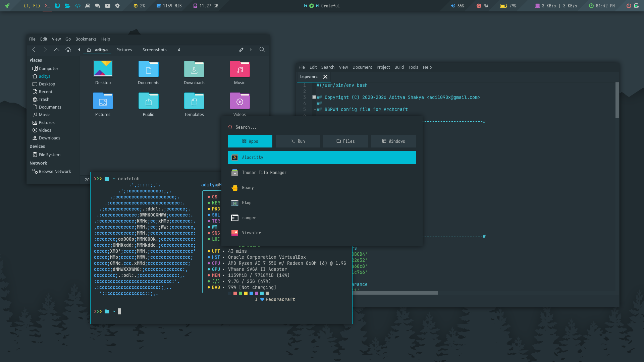Go back in Thunar file manager
The width and height of the screenshot is (644, 362).
click(34, 50)
